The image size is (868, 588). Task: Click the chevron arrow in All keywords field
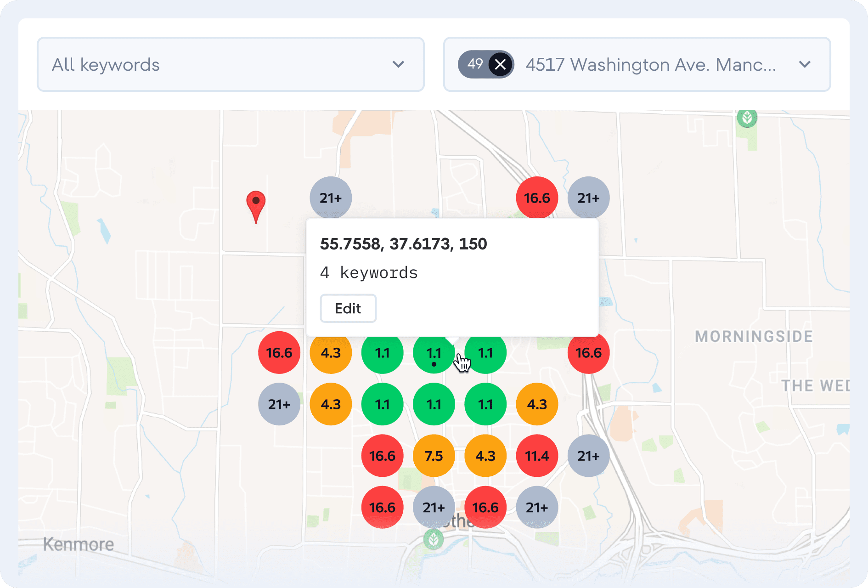[x=398, y=64]
